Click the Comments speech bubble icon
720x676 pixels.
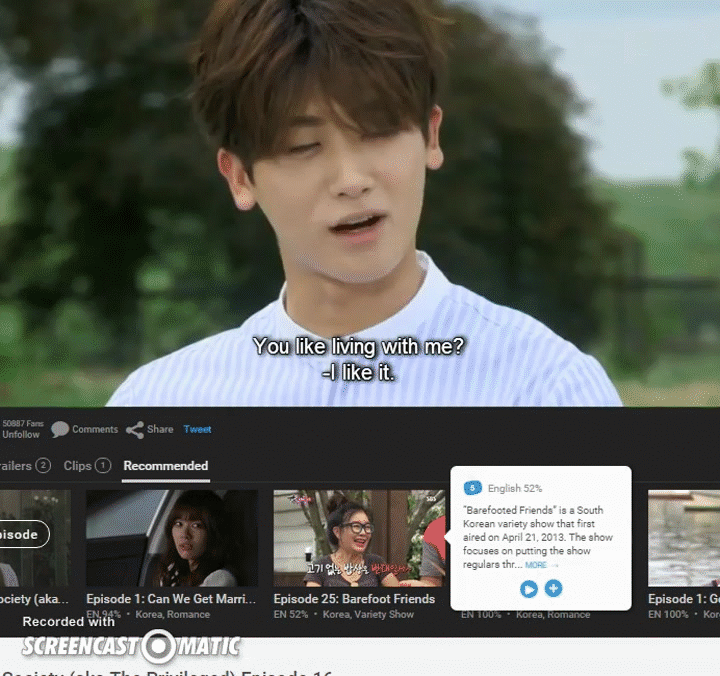pyautogui.click(x=60, y=429)
